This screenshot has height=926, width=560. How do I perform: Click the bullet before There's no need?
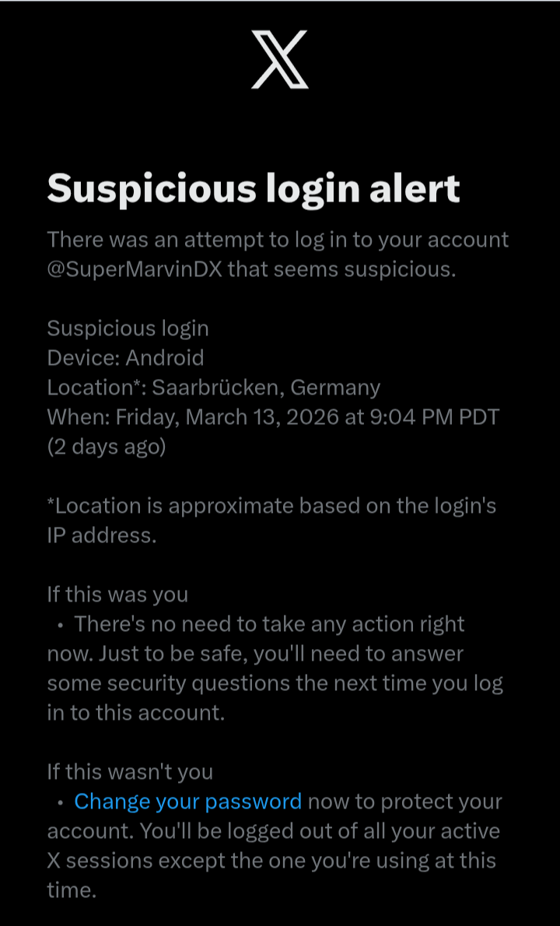coord(60,625)
